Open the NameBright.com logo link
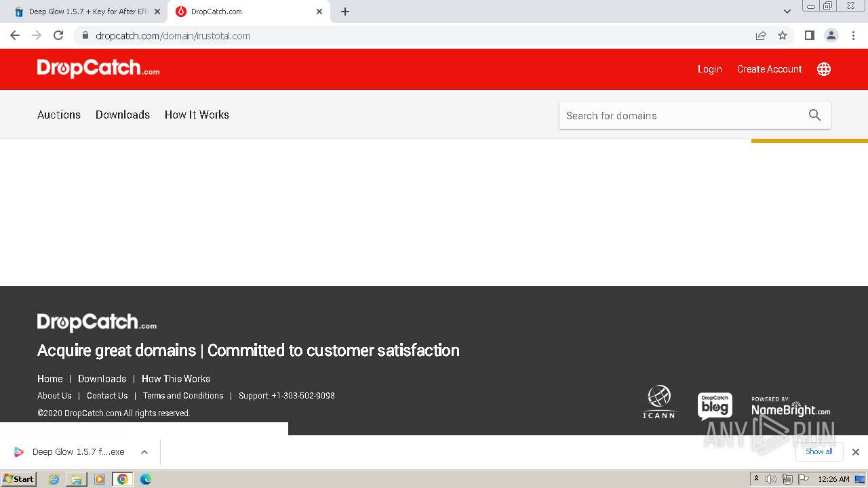The image size is (868, 488). pos(791,407)
